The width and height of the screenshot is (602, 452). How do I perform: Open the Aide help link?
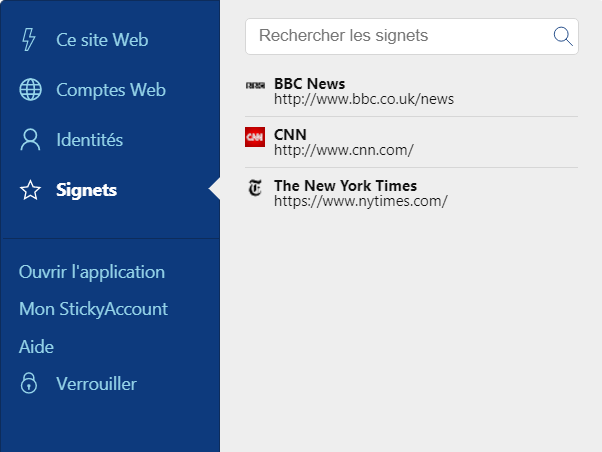(x=36, y=347)
